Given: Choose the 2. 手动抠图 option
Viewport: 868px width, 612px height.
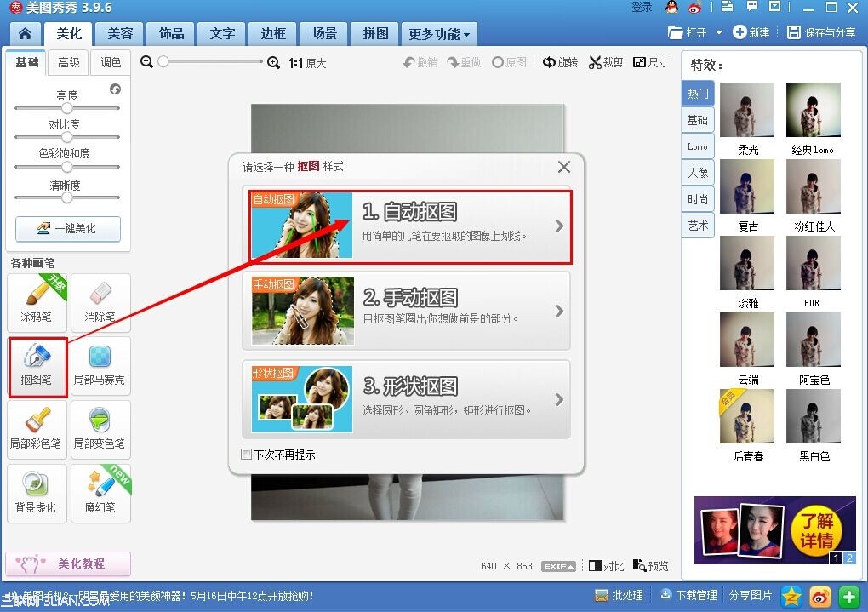Looking at the screenshot, I should tap(407, 312).
